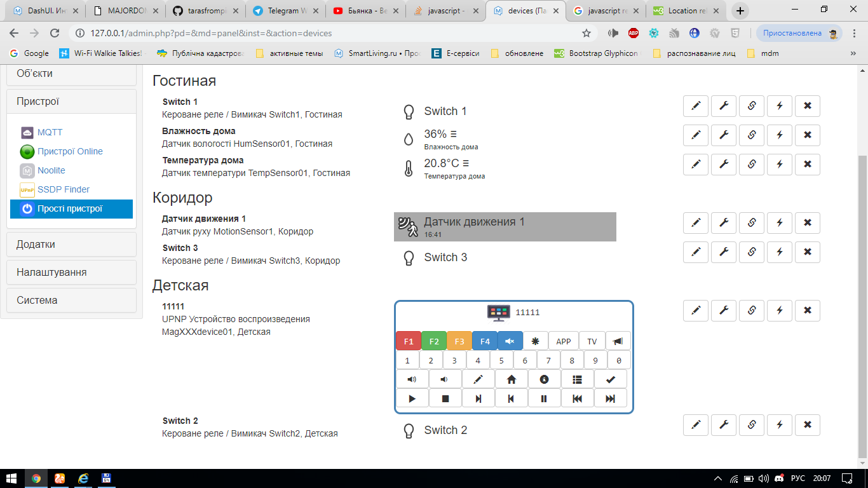Image resolution: width=868 pixels, height=488 pixels.
Task: Edit the Switch 1 device with pencil icon
Action: (695, 106)
